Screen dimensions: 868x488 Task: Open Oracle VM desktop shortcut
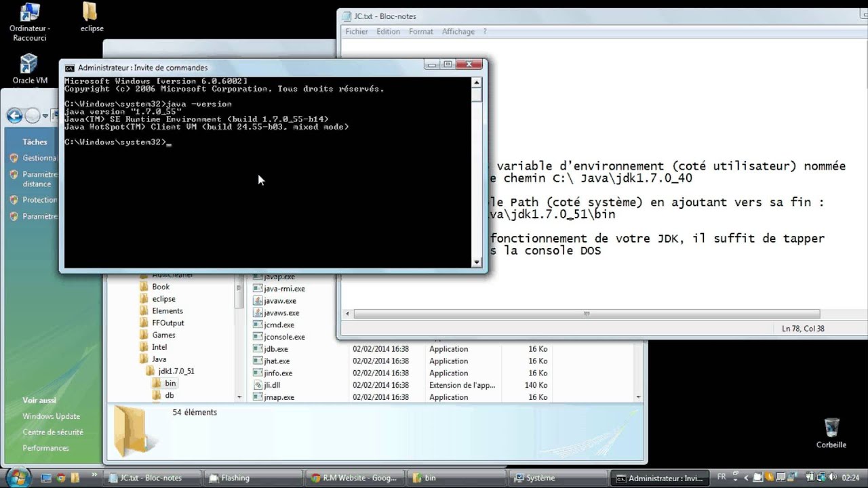pos(29,69)
